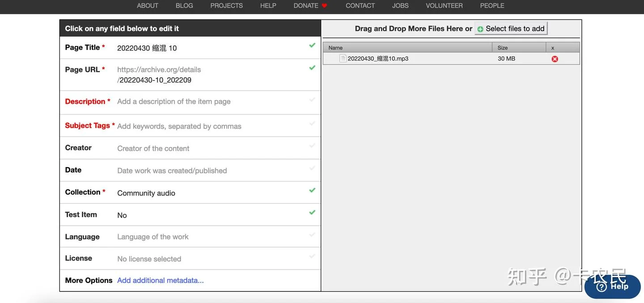644x303 pixels.
Task: Click the grey checkmark on Subject Tags row
Action: tap(312, 123)
